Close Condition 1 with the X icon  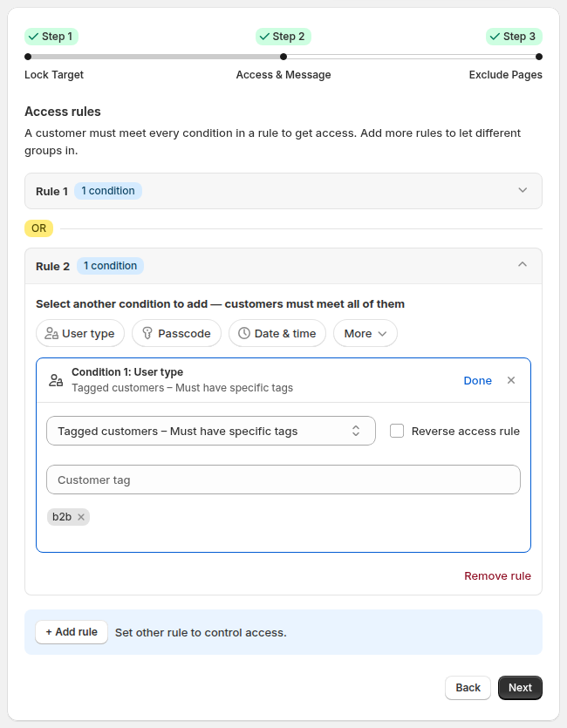[x=511, y=380]
